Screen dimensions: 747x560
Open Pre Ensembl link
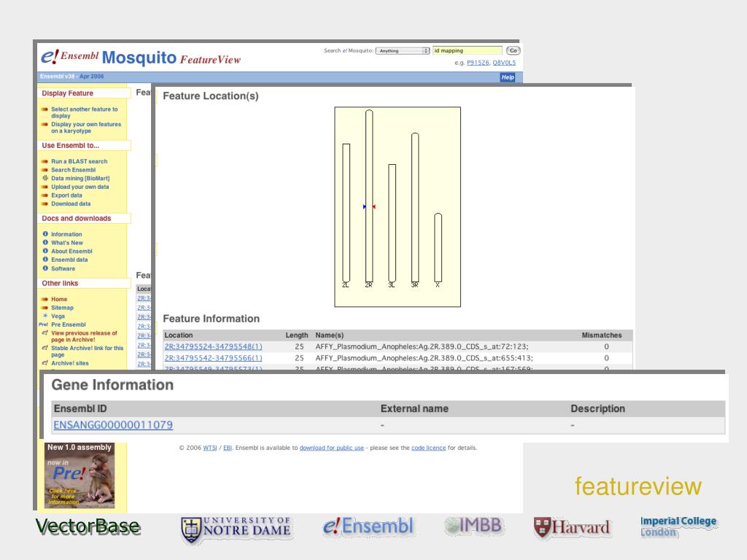pos(68,324)
